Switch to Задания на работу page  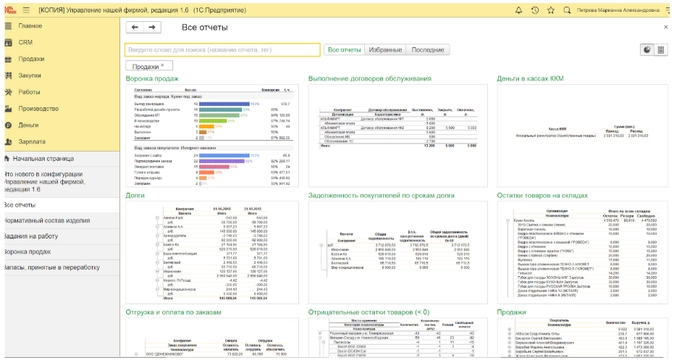(x=61, y=236)
